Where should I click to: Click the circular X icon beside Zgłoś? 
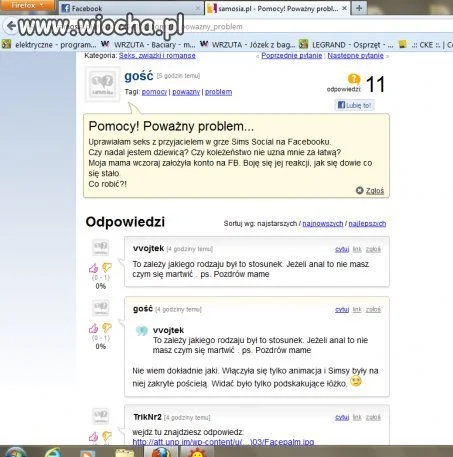coord(359,190)
